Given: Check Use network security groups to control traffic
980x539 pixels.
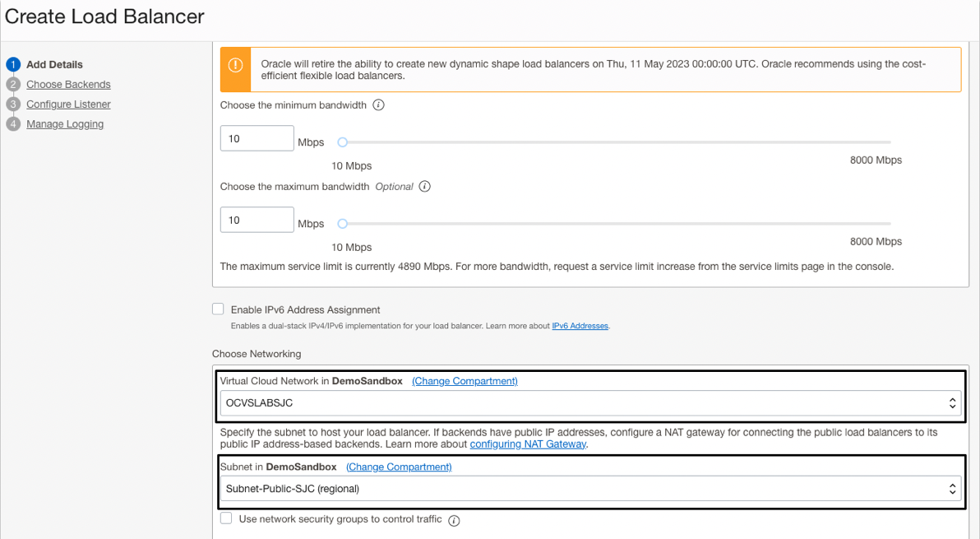Looking at the screenshot, I should coord(226,518).
